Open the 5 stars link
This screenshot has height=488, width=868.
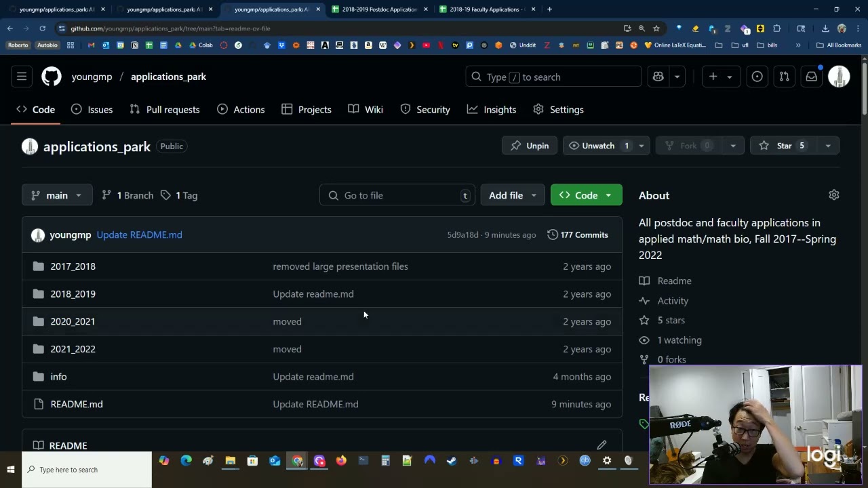point(671,321)
